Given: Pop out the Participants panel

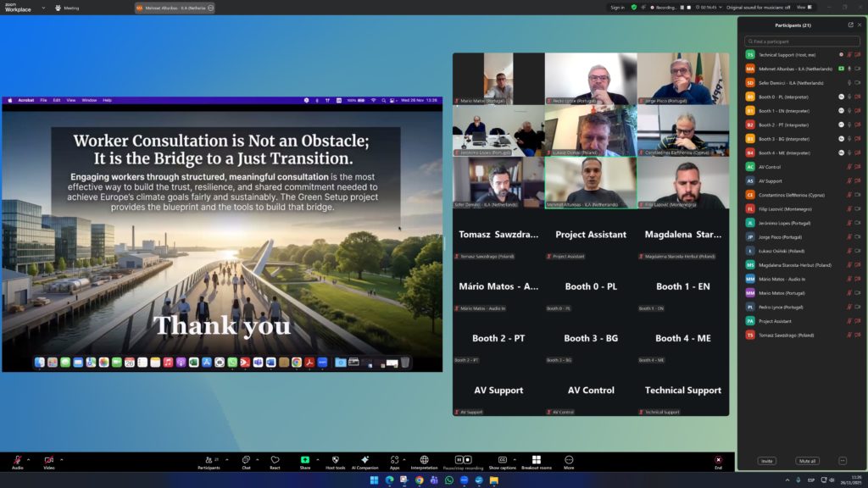Looking at the screenshot, I should 850,25.
